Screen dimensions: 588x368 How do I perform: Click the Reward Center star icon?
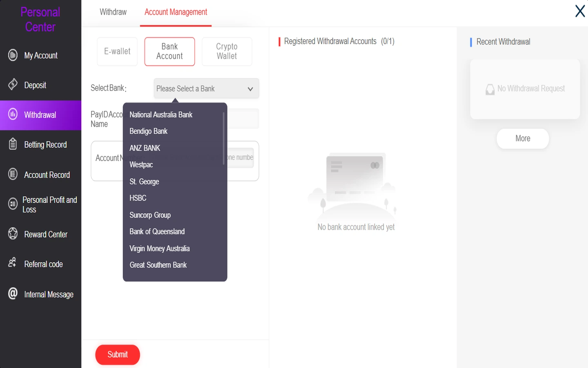pyautogui.click(x=13, y=233)
